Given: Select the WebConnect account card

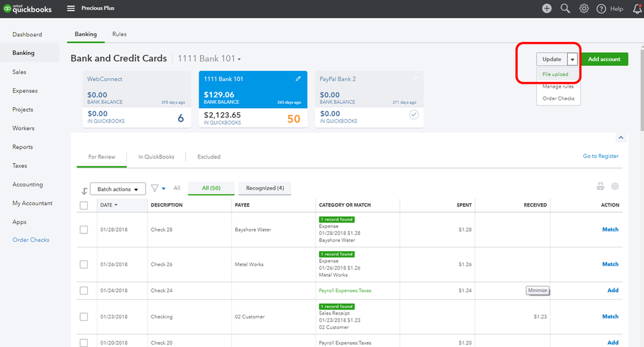Looking at the screenshot, I should (131, 99).
